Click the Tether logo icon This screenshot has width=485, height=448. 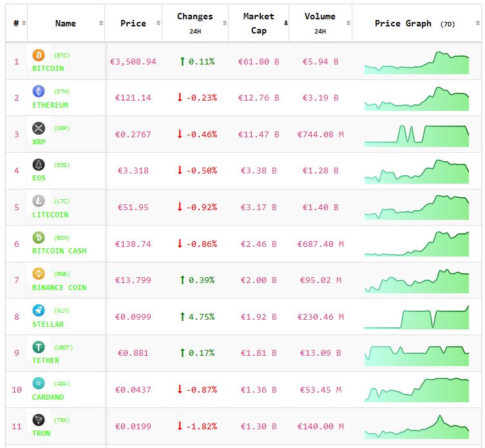coord(39,347)
